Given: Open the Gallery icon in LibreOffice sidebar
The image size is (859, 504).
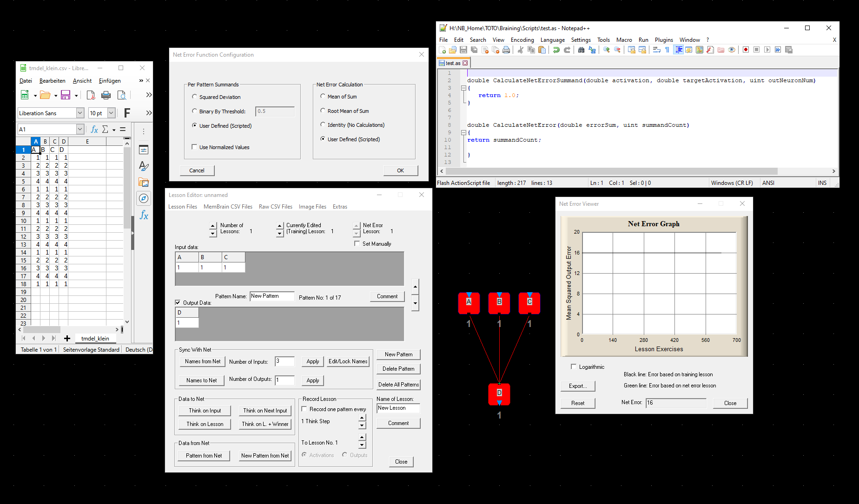Looking at the screenshot, I should coord(144,183).
